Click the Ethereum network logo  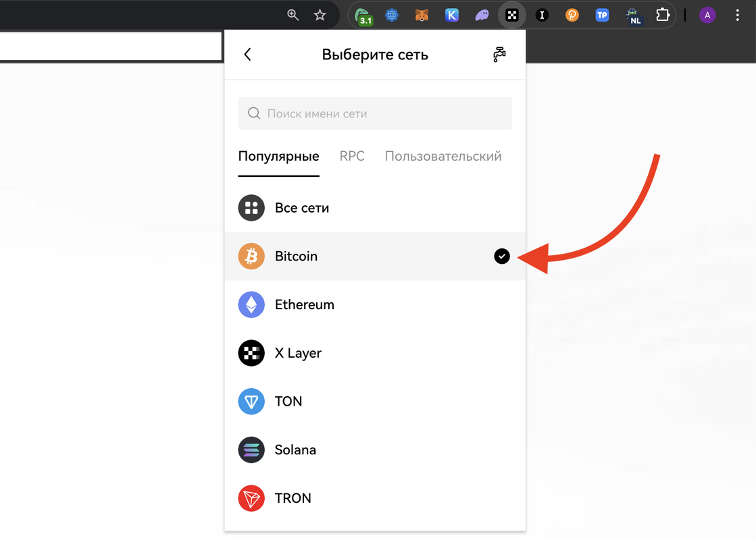point(251,304)
